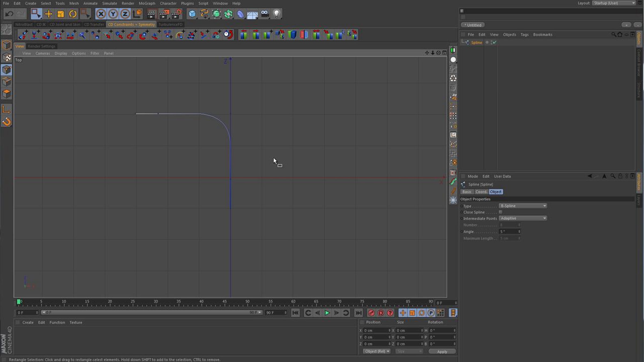Add a Light object
The image size is (644, 362).
(277, 14)
